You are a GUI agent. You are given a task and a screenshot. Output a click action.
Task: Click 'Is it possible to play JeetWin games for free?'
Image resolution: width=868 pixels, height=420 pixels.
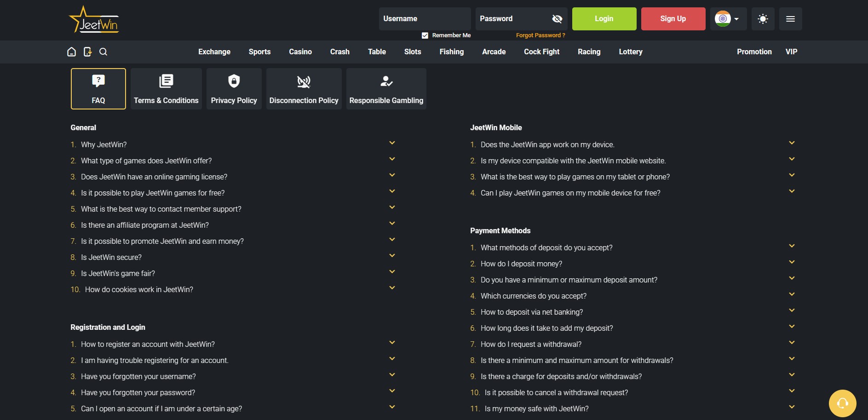pyautogui.click(x=153, y=193)
